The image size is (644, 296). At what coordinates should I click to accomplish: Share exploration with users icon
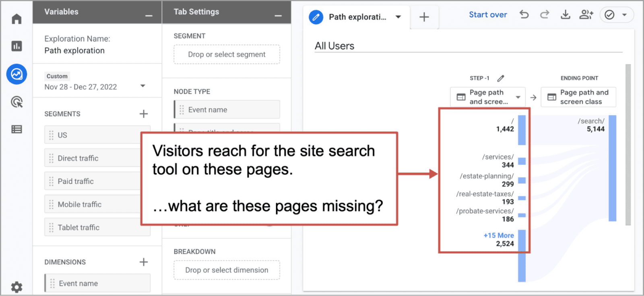[586, 15]
